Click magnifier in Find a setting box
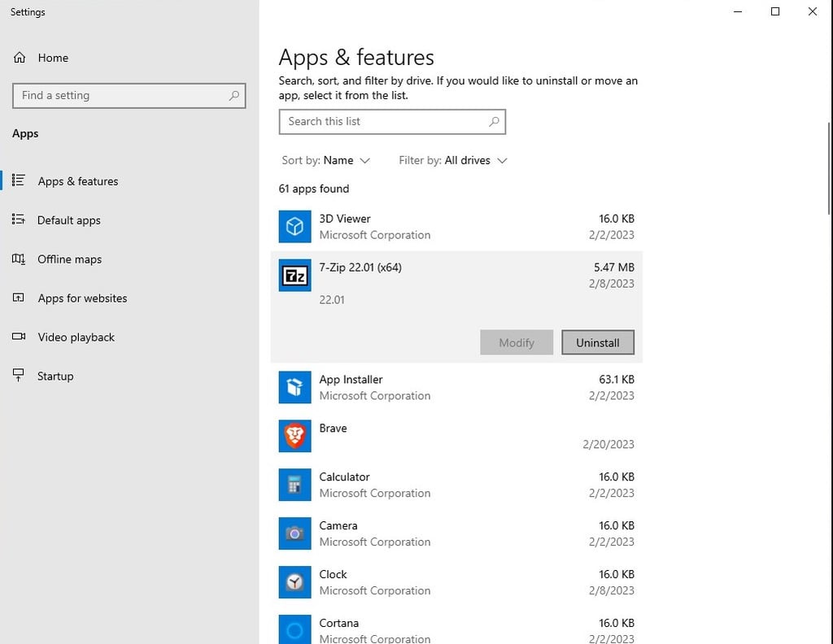This screenshot has height=644, width=833. coord(233,96)
